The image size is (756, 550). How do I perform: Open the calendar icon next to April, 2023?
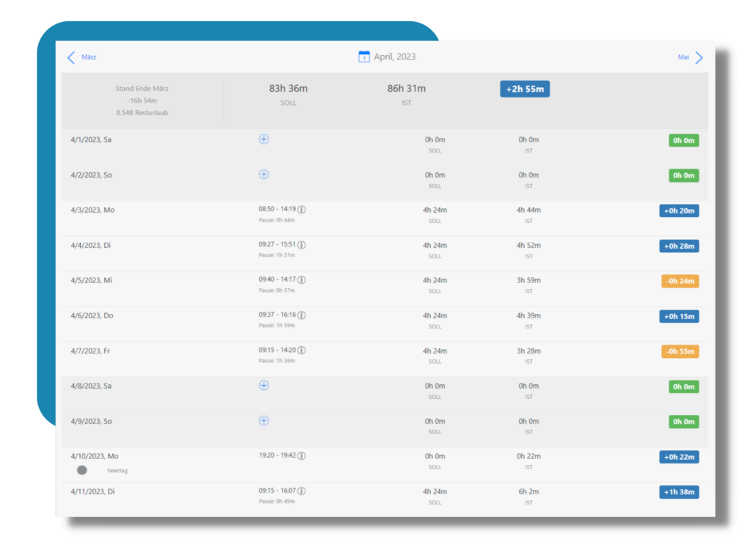click(x=364, y=56)
